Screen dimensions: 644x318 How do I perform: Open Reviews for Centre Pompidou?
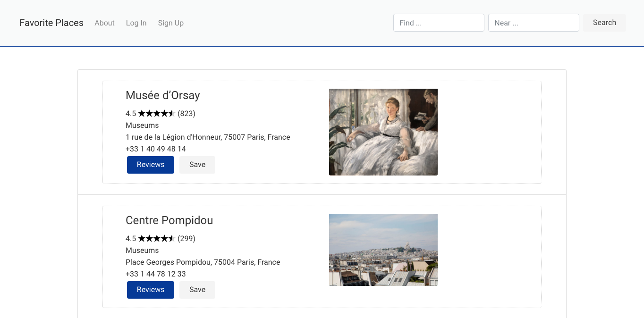(151, 290)
